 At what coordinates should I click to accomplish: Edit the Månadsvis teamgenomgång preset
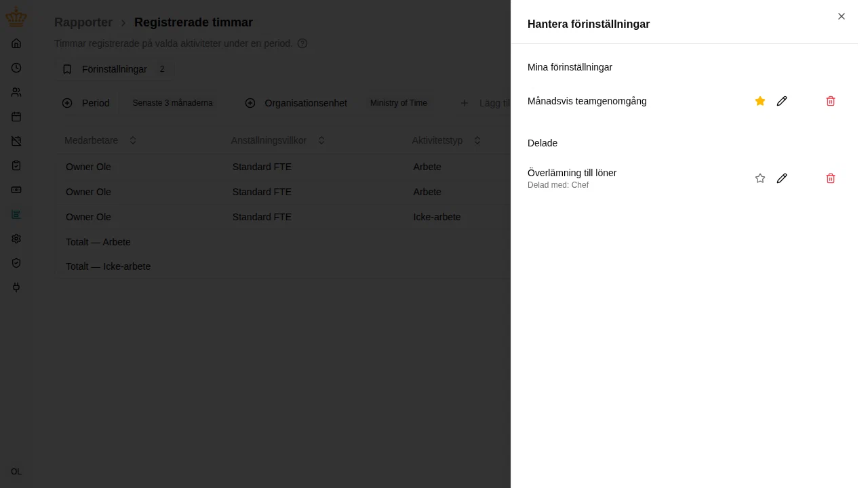click(x=782, y=101)
